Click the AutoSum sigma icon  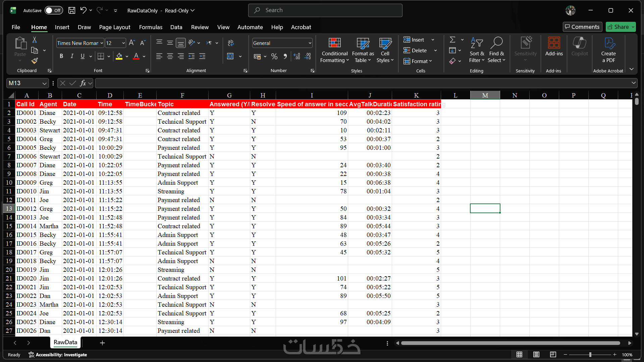452,40
